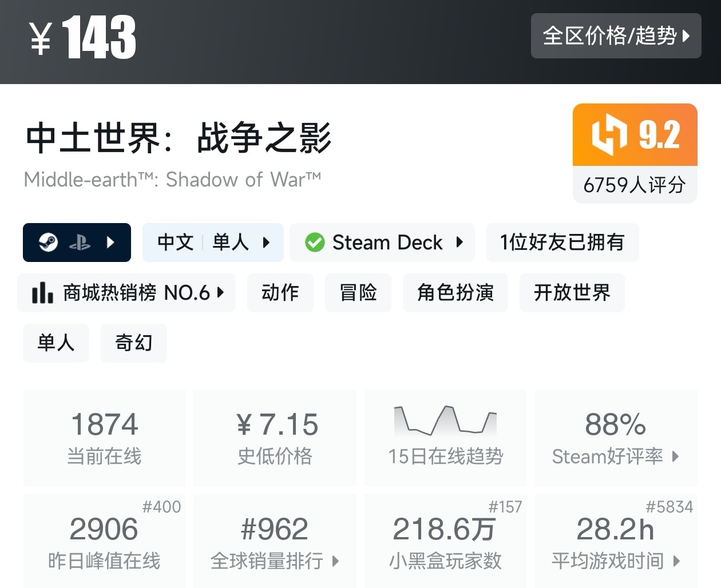Click the #400 rank label
Screen dimensions: 721x588
pyautogui.click(x=161, y=507)
